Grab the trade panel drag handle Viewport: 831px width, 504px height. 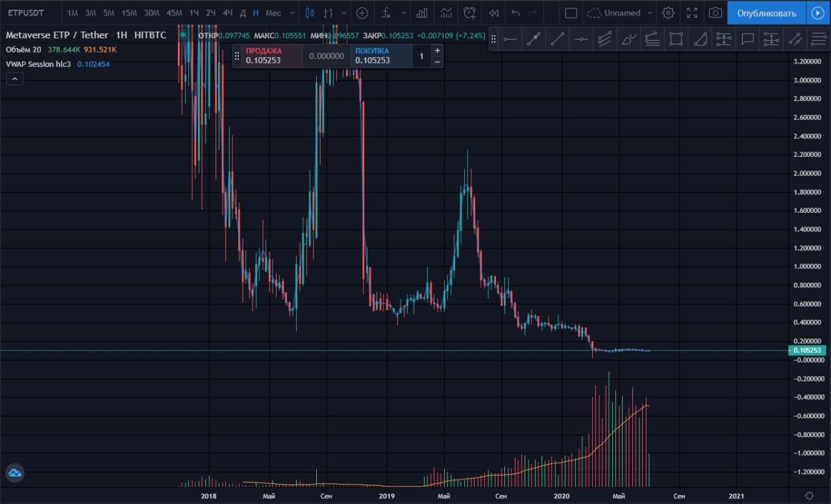237,56
